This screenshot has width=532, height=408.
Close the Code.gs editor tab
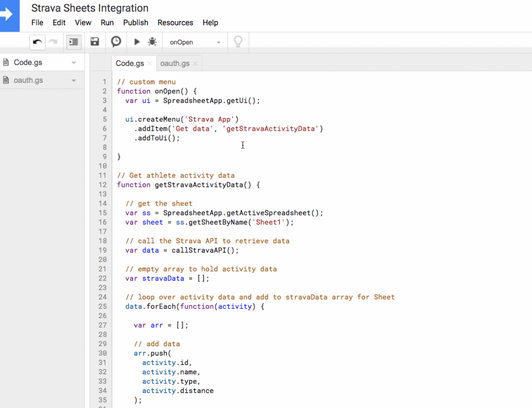(x=149, y=63)
